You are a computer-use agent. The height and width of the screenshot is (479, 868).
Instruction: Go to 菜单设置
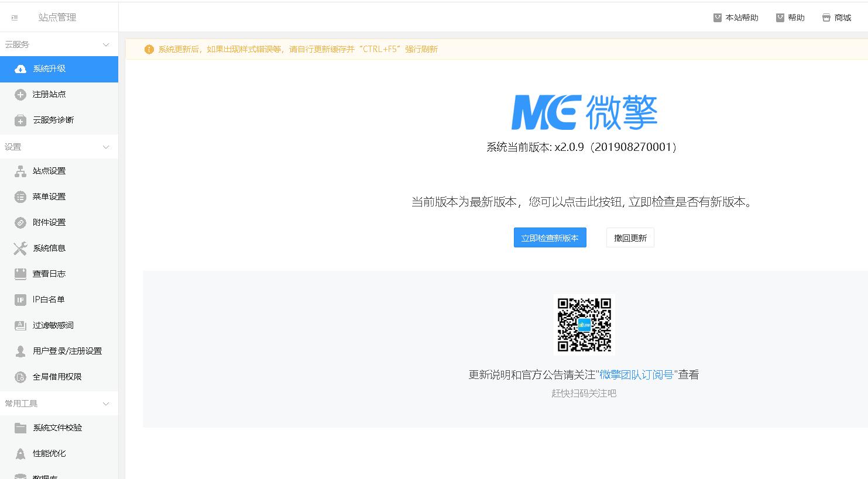59,197
